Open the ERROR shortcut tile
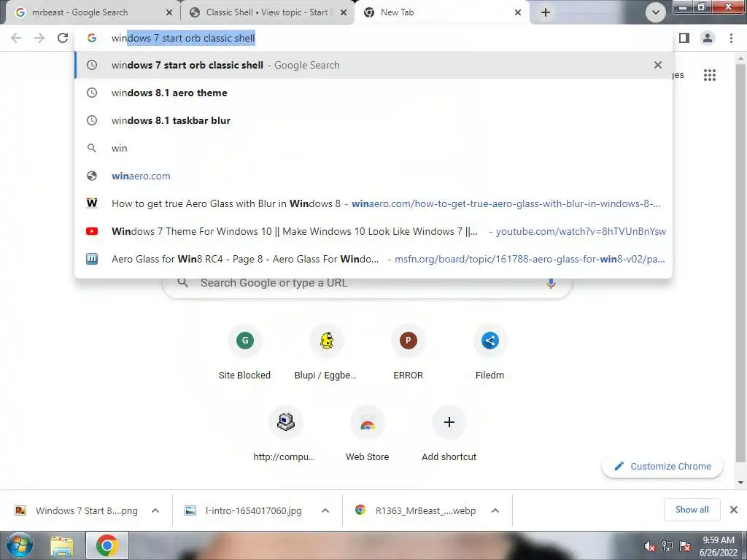This screenshot has height=560, width=747. (409, 352)
